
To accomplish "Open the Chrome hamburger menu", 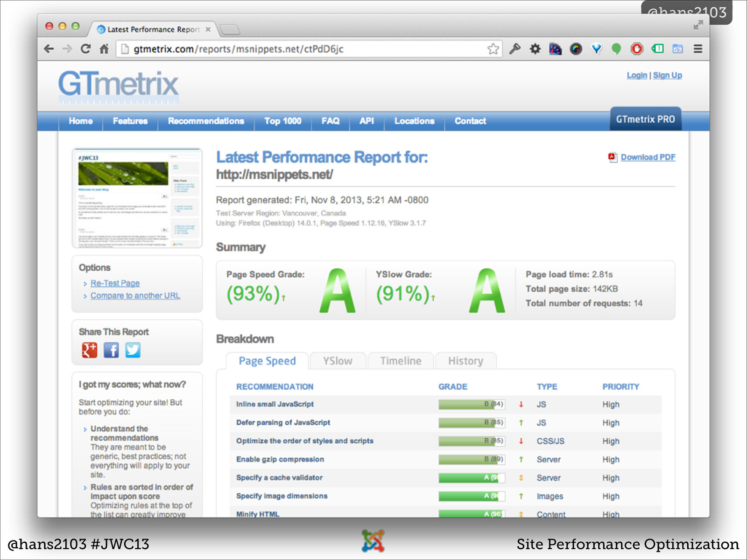I will pyautogui.click(x=698, y=49).
